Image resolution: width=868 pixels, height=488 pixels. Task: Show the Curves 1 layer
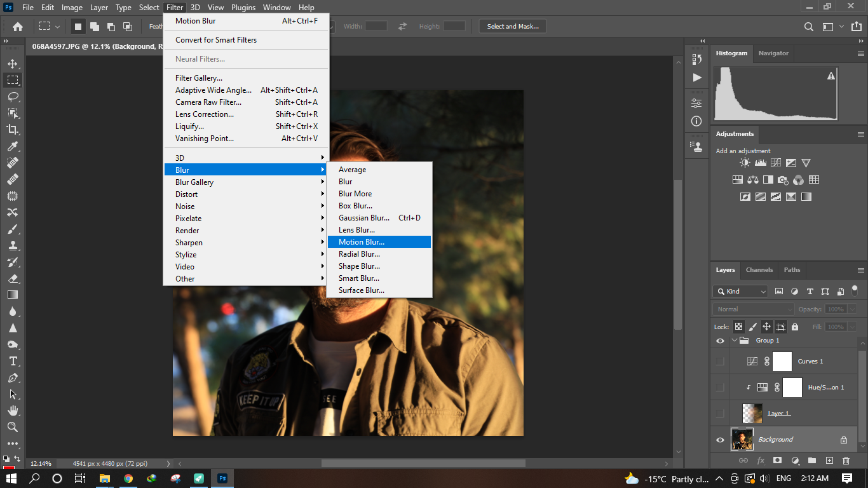point(720,362)
